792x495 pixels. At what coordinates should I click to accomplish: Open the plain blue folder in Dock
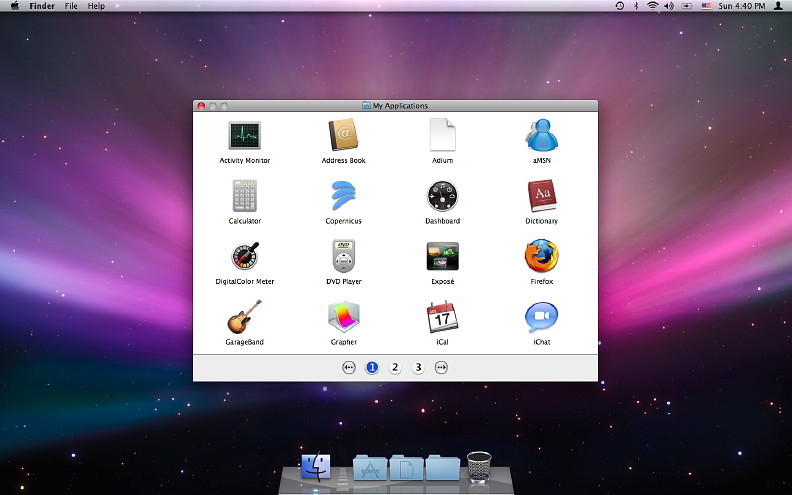(x=442, y=468)
